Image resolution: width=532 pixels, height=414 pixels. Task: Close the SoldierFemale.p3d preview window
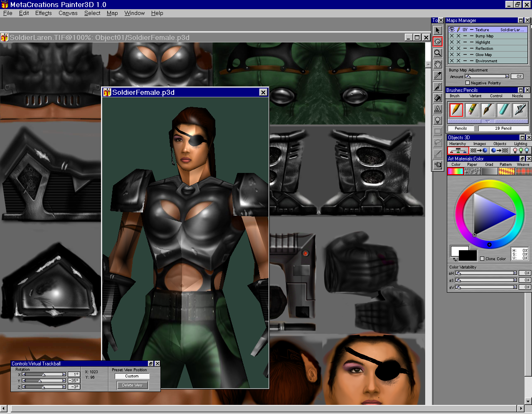point(263,92)
